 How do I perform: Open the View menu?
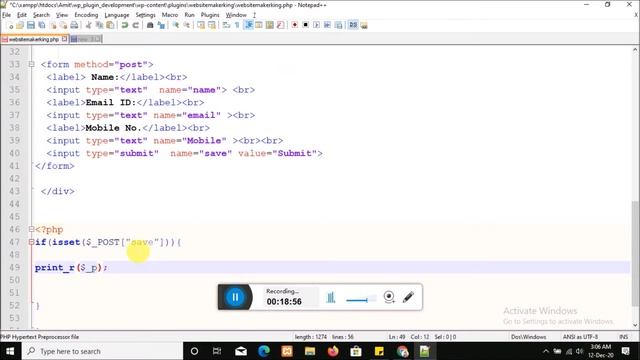(62, 15)
